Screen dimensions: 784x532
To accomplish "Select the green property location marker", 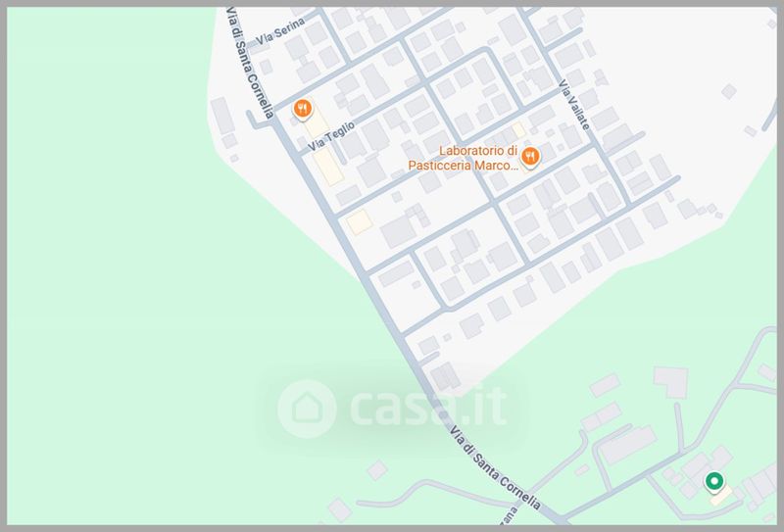I will pyautogui.click(x=714, y=482).
